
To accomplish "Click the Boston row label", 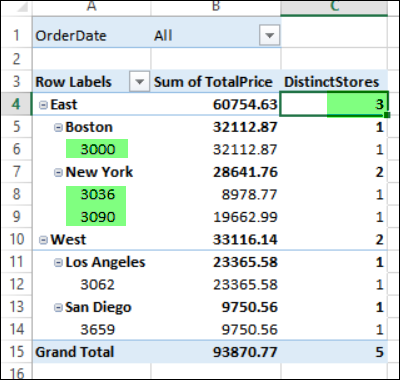I will 89,127.
